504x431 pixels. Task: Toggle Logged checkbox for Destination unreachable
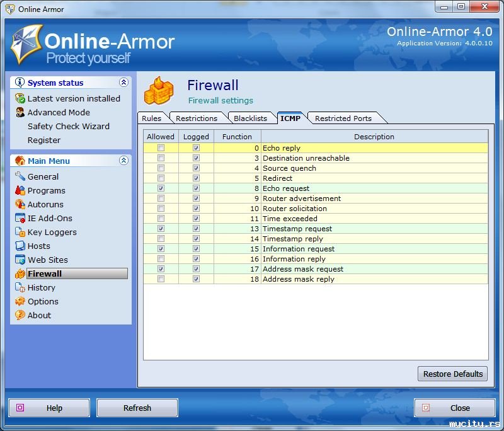(196, 158)
